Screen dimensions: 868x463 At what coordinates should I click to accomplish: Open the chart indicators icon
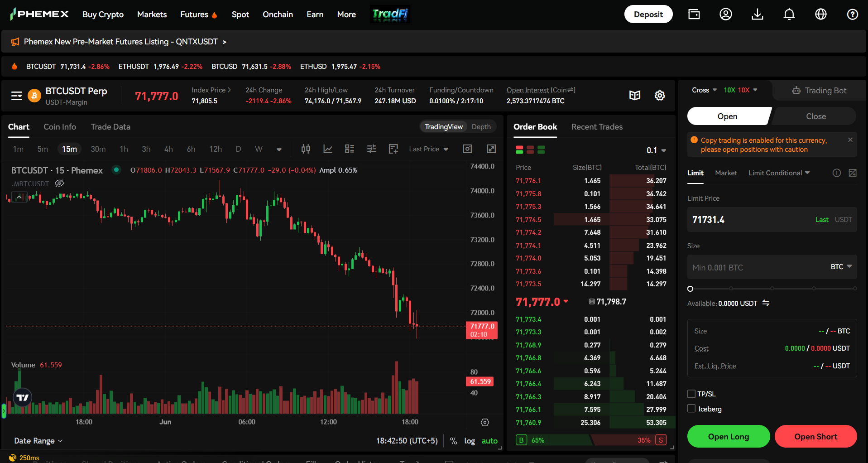coord(328,149)
